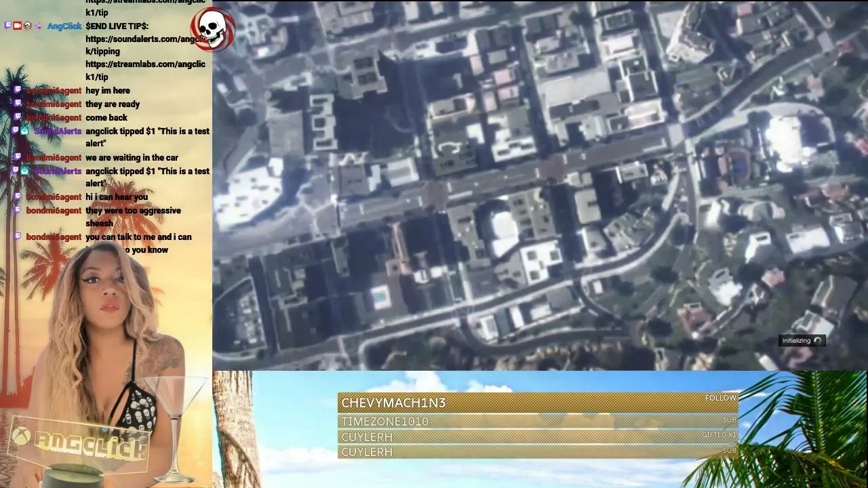The width and height of the screenshot is (868, 488).
Task: Click the AngClick username in chat
Action: pyautogui.click(x=64, y=26)
